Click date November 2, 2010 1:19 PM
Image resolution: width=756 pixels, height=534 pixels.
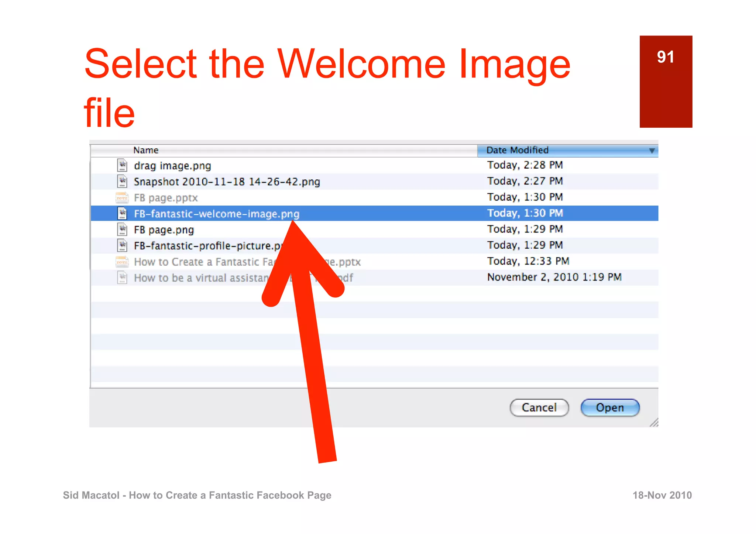coord(554,277)
